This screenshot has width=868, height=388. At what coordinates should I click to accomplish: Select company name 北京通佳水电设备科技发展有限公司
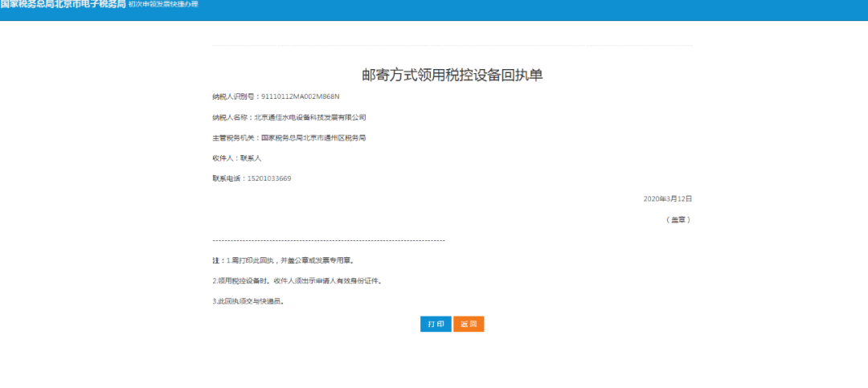click(x=309, y=117)
